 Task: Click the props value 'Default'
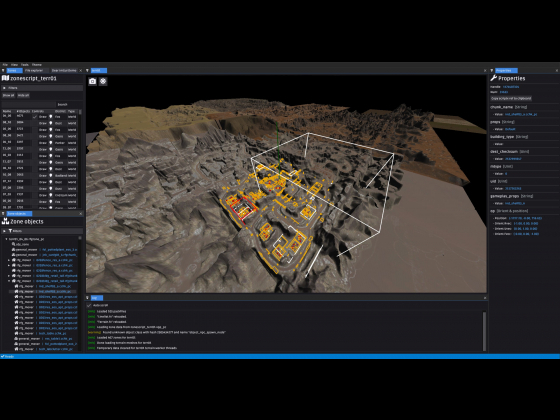pos(510,129)
